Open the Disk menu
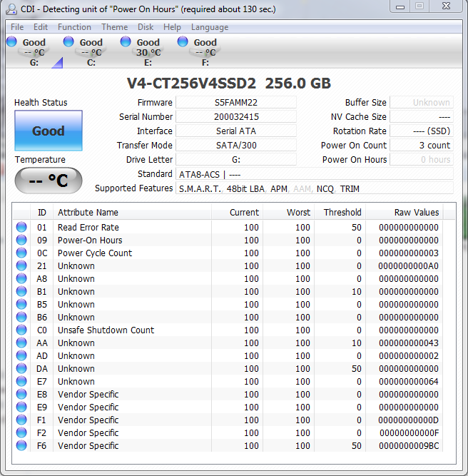The width and height of the screenshot is (468, 476). coord(146,27)
